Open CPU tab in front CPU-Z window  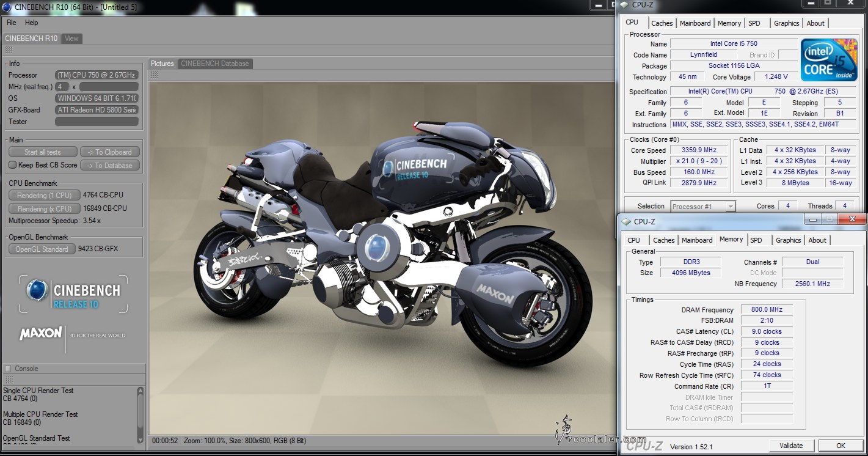pos(634,240)
